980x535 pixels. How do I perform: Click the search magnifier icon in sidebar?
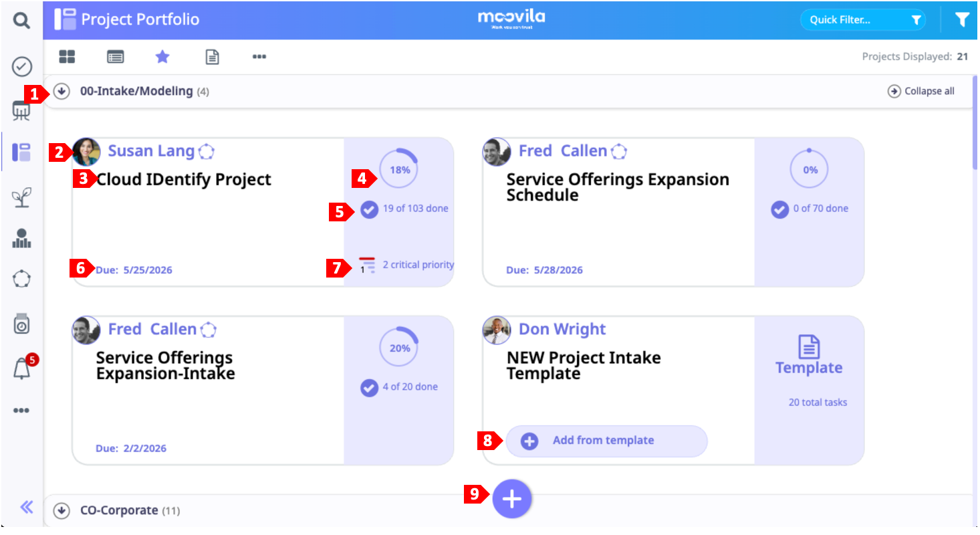coord(22,21)
